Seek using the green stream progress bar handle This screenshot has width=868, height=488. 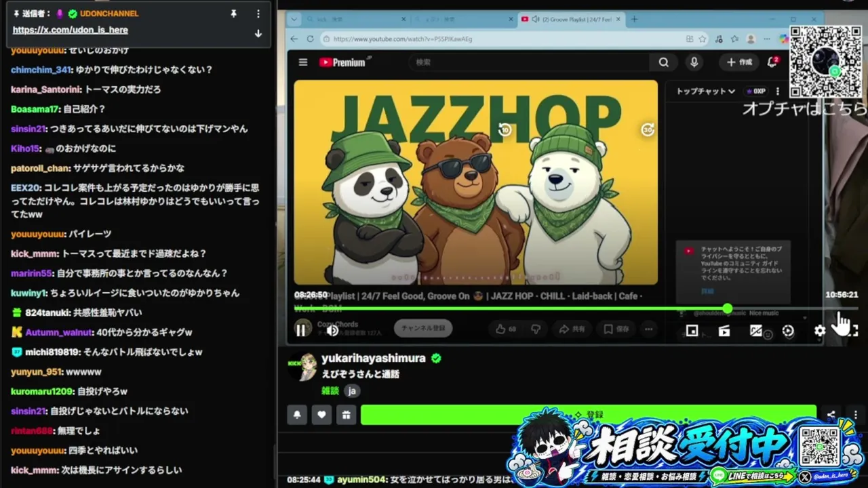pos(728,309)
